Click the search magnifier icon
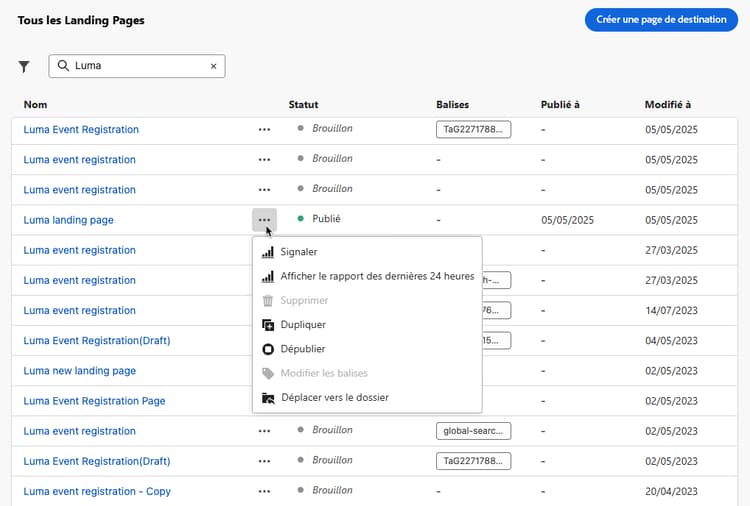 pyautogui.click(x=64, y=67)
